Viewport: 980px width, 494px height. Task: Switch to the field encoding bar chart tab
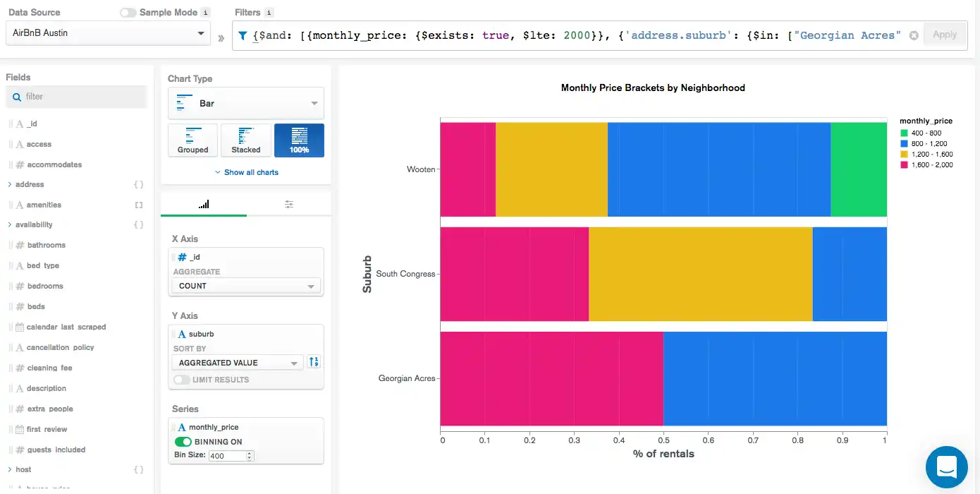point(204,203)
